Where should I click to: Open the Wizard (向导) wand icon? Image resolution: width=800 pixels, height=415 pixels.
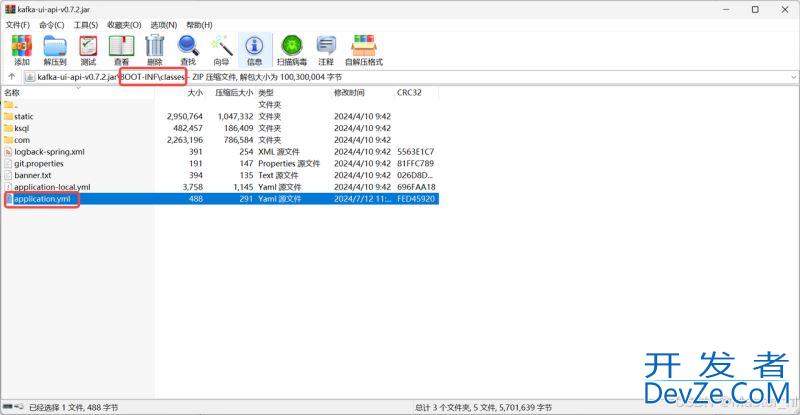221,51
